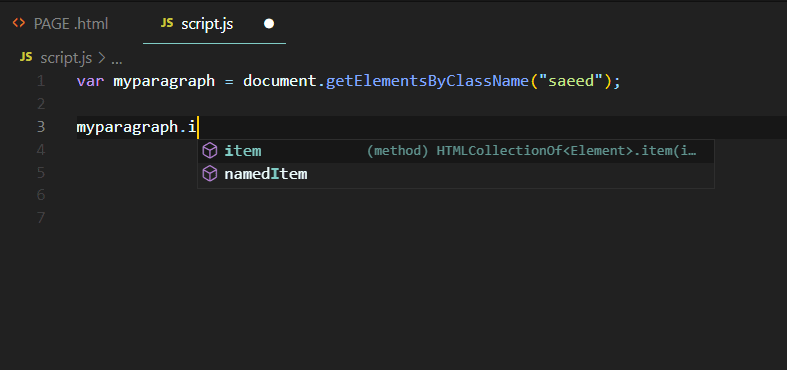Screen dimensions: 787x370
Task: Click the JS icon in the breadcrumb
Action: point(26,57)
